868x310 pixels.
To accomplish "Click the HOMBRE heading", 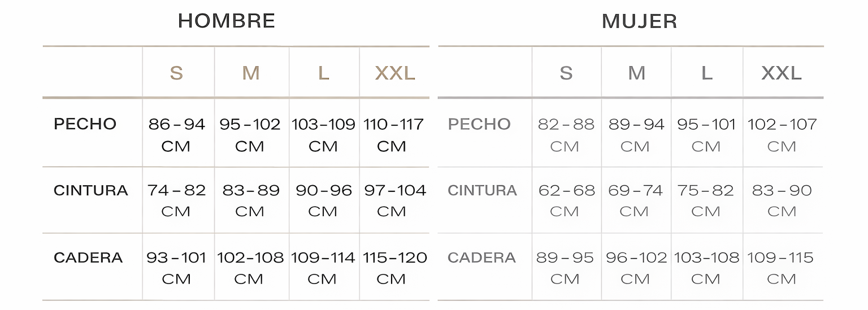I will (x=227, y=21).
